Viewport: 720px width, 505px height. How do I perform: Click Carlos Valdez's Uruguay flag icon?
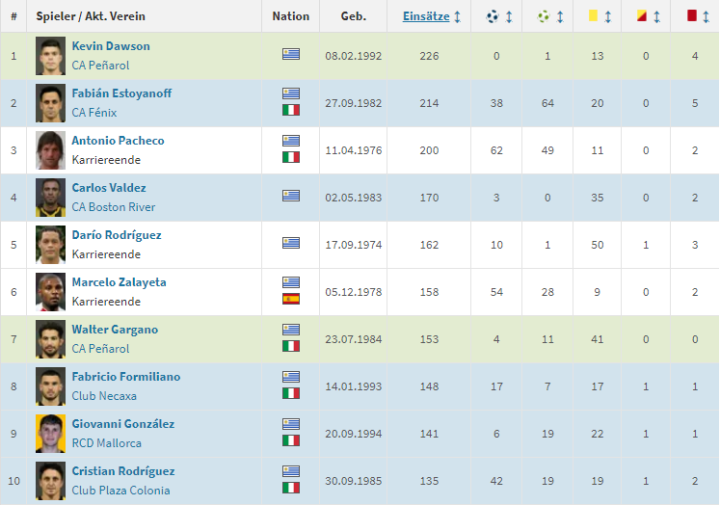coord(291,196)
